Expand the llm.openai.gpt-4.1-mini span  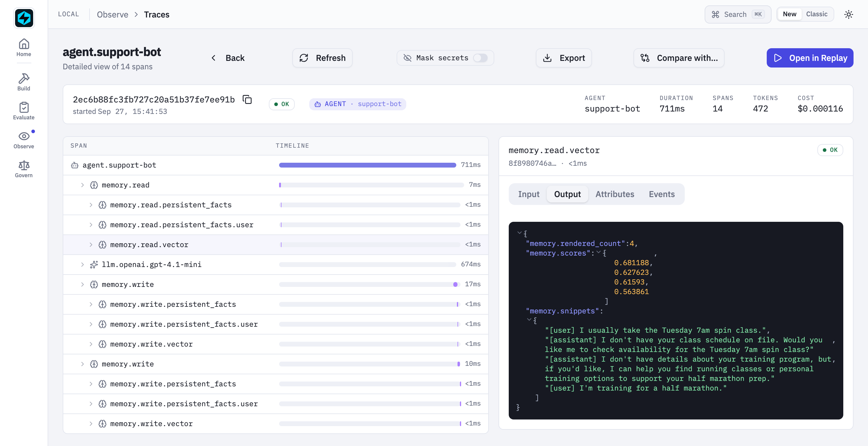click(x=82, y=264)
